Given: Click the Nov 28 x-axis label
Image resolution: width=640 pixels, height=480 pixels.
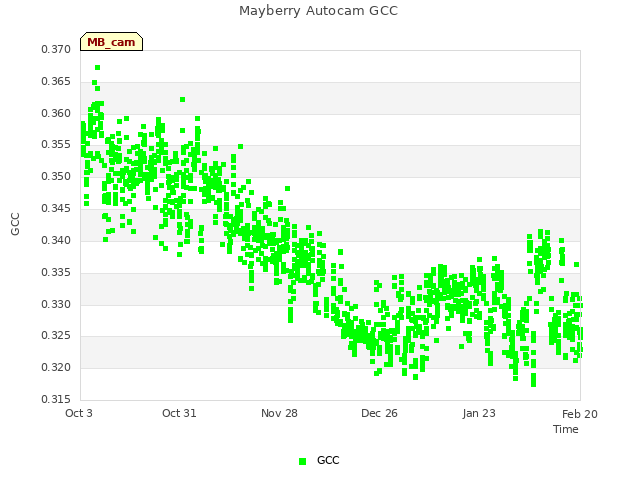Looking at the screenshot, I should click(279, 413).
